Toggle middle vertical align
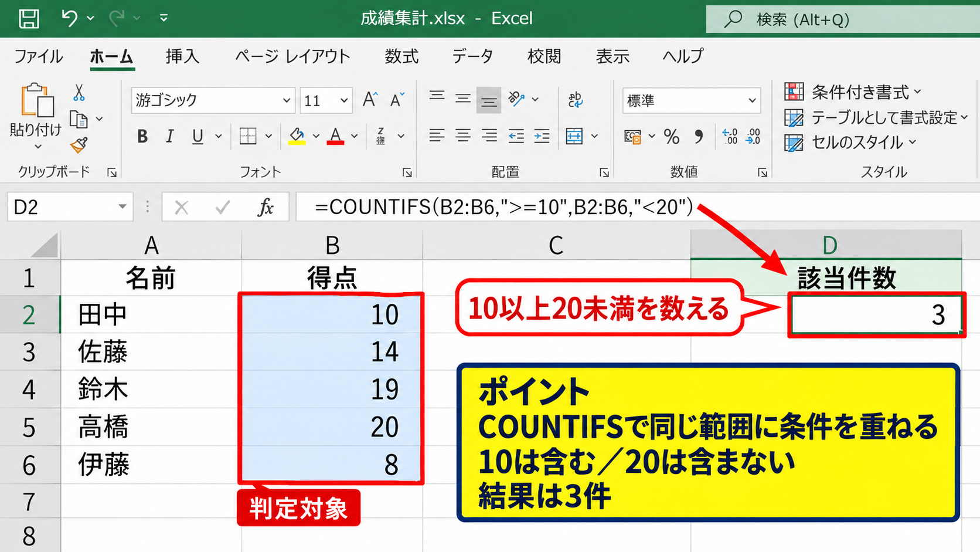 pos(463,99)
